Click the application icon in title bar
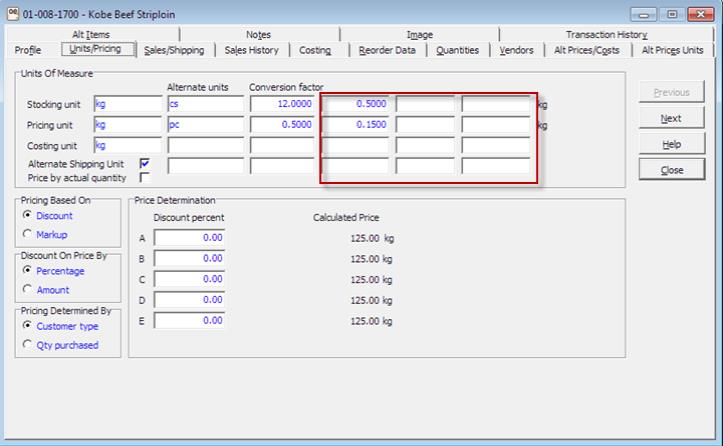The height and width of the screenshot is (446, 723). (11, 15)
